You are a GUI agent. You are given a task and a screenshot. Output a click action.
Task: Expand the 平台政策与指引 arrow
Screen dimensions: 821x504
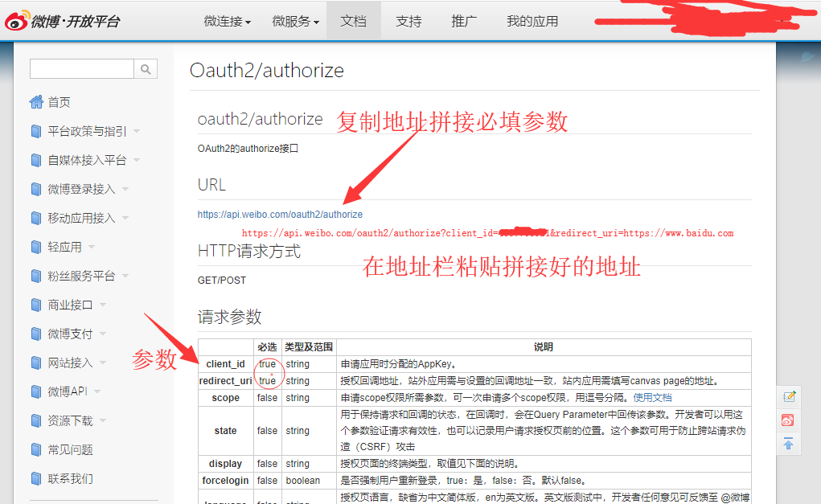pyautogui.click(x=137, y=131)
